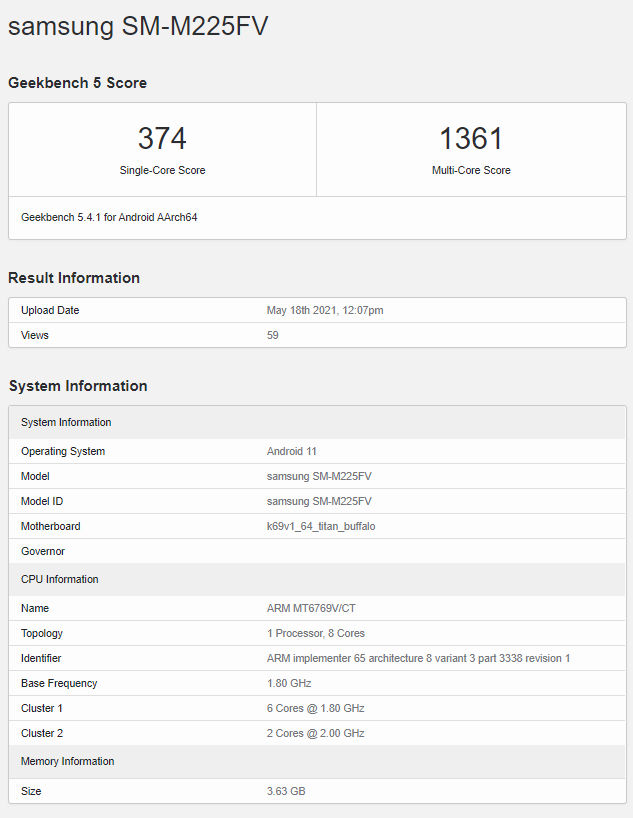The image size is (633, 818).
Task: Click samsung SM-M225FV in the Model row
Action: (319, 476)
